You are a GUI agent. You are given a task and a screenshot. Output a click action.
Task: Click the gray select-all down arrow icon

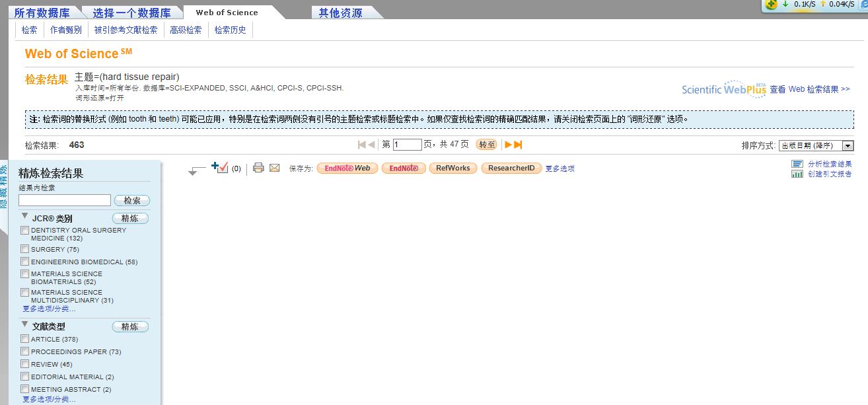coord(197,171)
